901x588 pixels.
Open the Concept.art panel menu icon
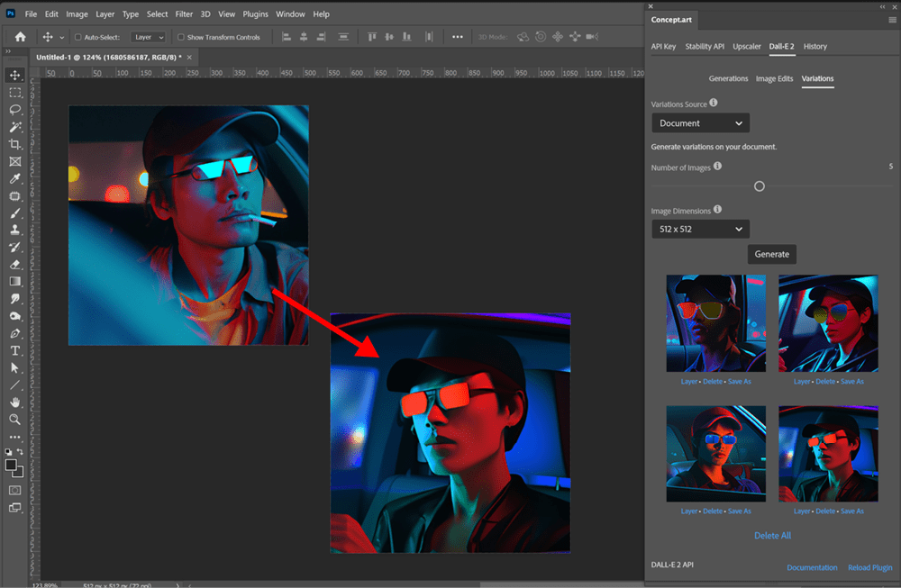click(892, 20)
